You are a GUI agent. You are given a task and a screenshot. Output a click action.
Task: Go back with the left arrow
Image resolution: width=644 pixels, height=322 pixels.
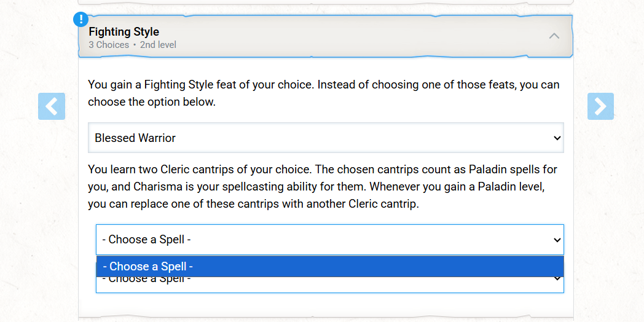(52, 106)
